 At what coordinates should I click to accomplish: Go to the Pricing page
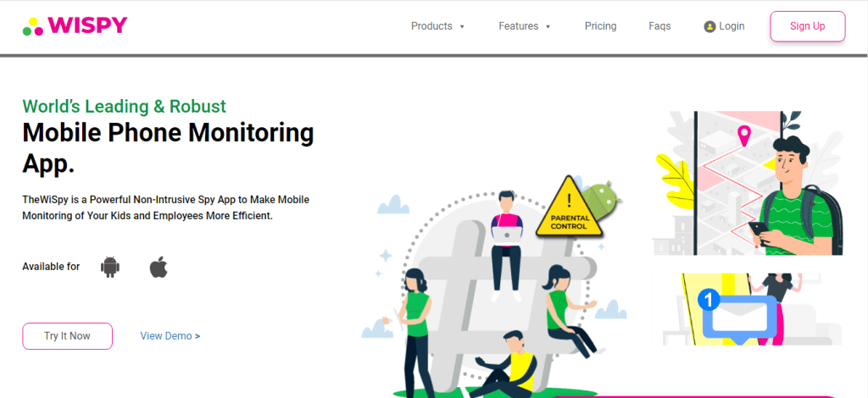(601, 26)
